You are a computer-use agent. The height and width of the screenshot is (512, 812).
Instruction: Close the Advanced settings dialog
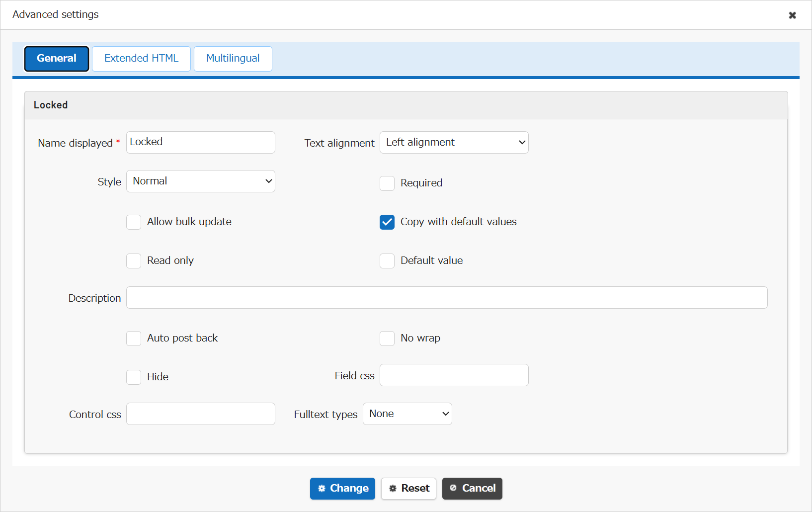(x=792, y=15)
